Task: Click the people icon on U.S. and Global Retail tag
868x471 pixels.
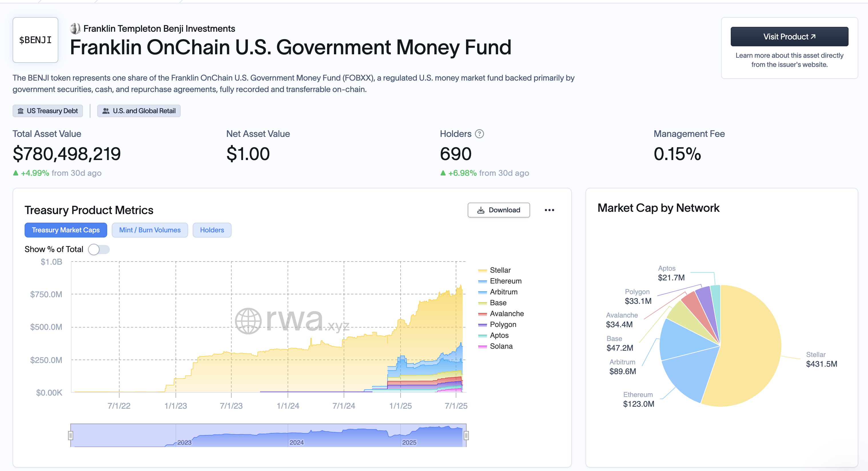Action: click(105, 111)
